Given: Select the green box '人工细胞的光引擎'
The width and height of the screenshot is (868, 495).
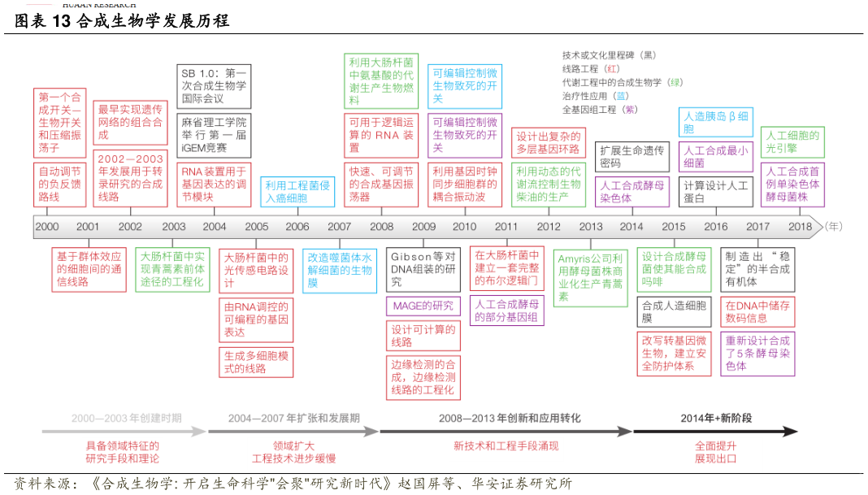Looking at the screenshot, I should [x=792, y=142].
